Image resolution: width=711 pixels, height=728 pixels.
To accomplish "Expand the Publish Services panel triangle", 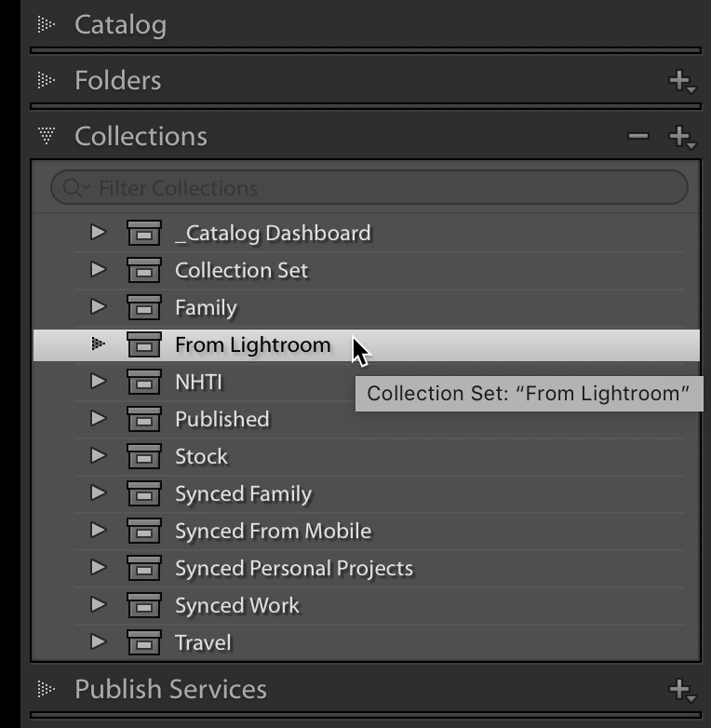I will (x=46, y=689).
